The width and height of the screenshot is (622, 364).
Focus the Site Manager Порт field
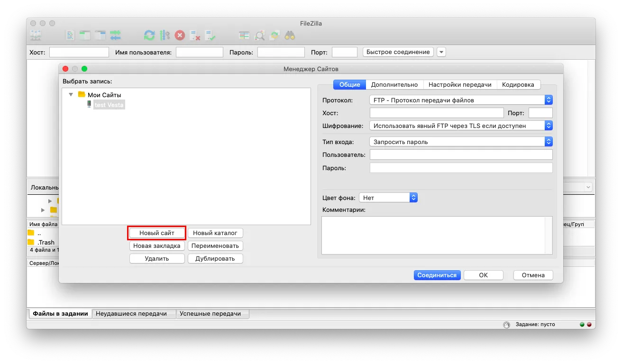[540, 113]
